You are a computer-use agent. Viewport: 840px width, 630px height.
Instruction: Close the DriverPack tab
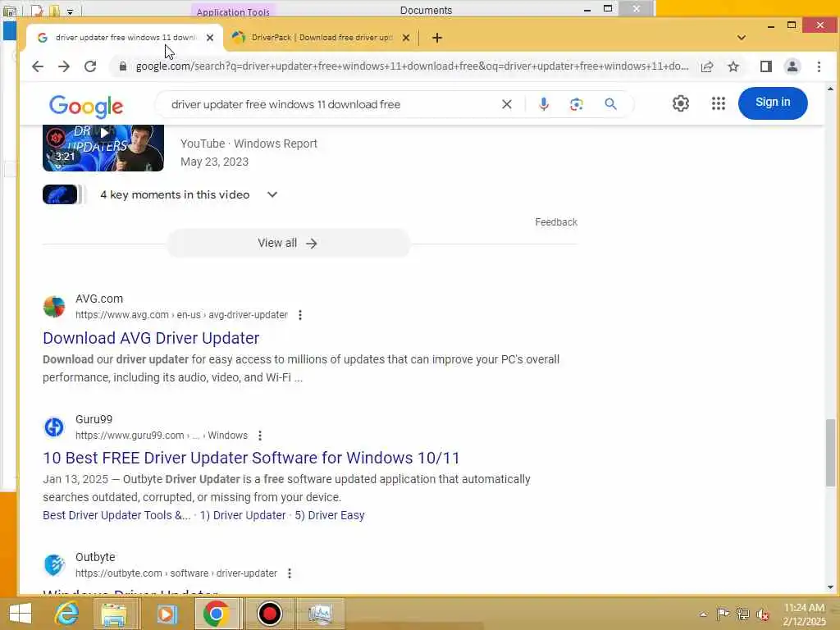pyautogui.click(x=406, y=38)
